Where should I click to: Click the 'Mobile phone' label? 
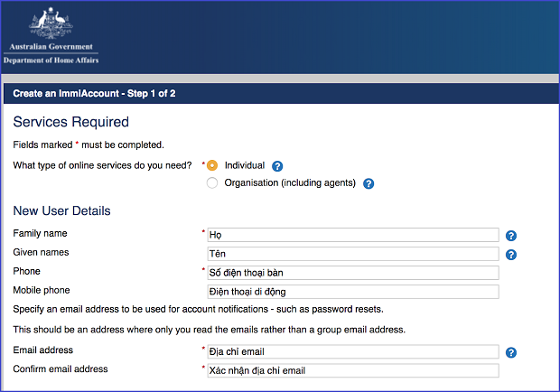pyautogui.click(x=42, y=290)
